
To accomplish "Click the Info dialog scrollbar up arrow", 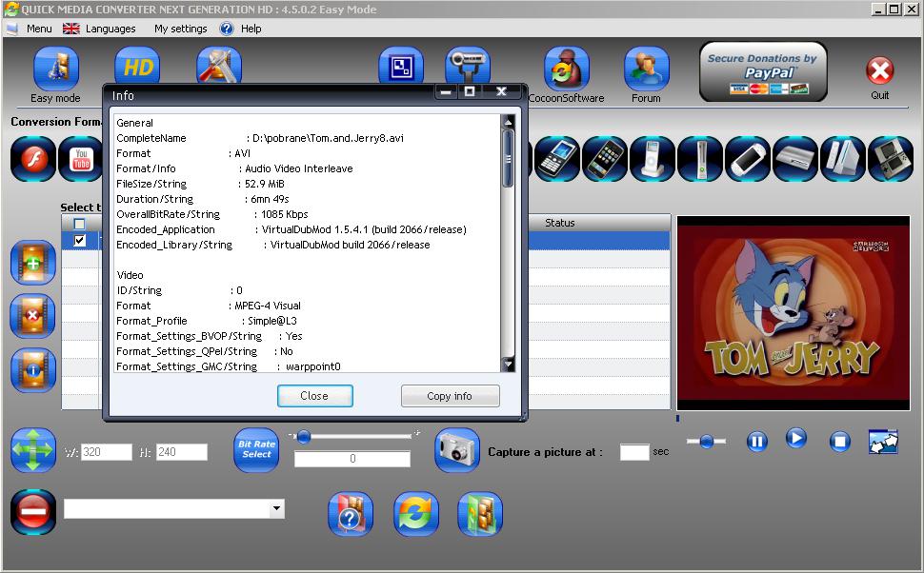I will pyautogui.click(x=508, y=122).
